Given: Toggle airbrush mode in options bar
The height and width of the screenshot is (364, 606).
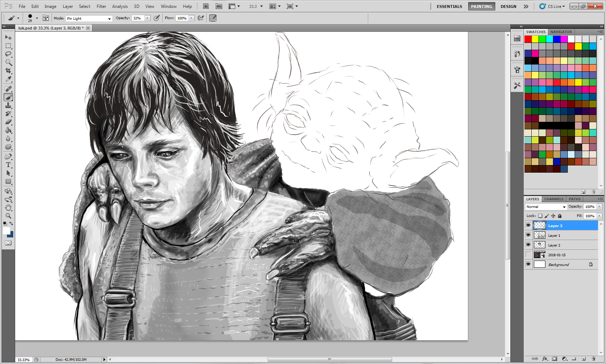Looking at the screenshot, I should click(201, 18).
